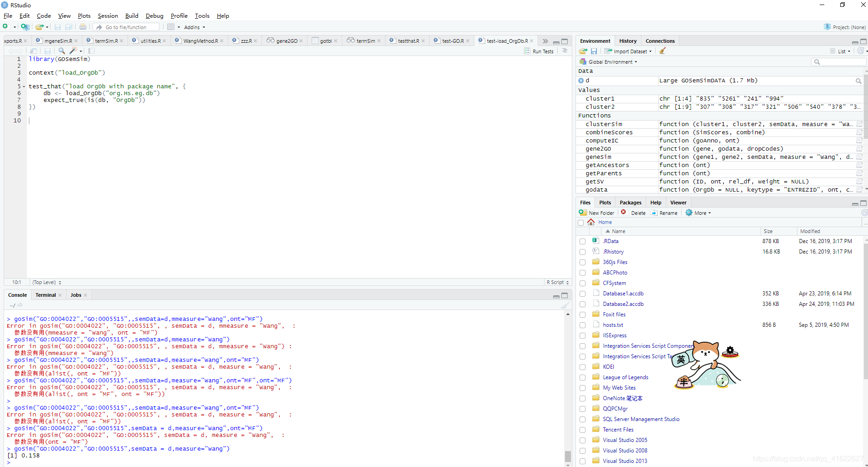868x467 pixels.
Task: Click the Create a project icon
Action: pyautogui.click(x=25, y=27)
